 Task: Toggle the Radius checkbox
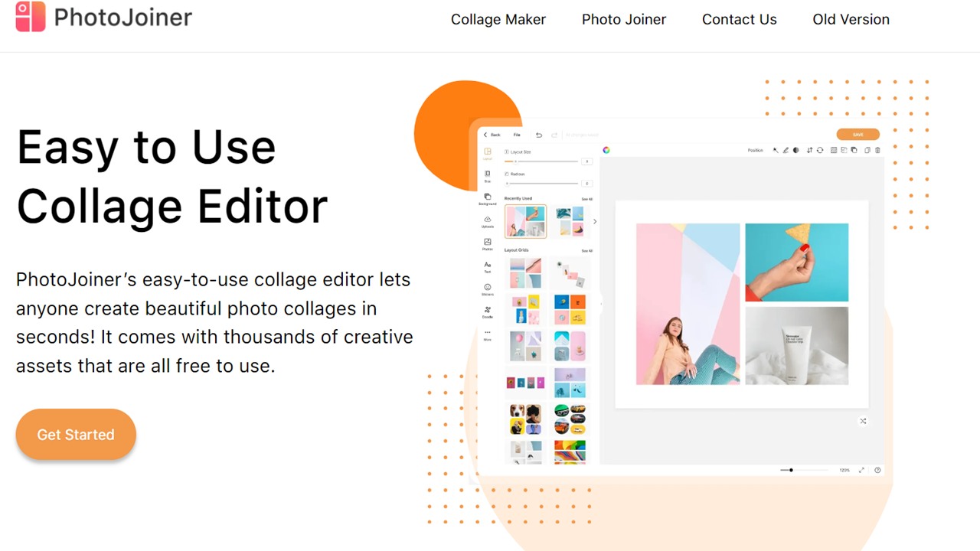pos(507,174)
